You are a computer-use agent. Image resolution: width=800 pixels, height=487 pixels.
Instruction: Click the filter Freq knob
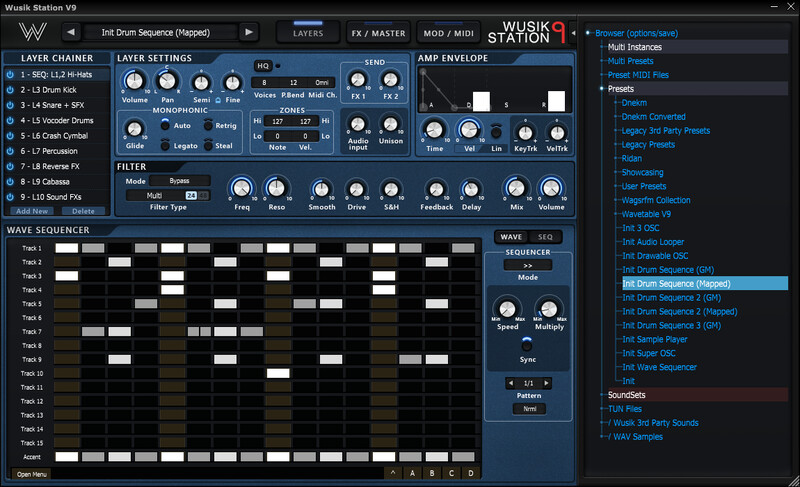pyautogui.click(x=242, y=188)
